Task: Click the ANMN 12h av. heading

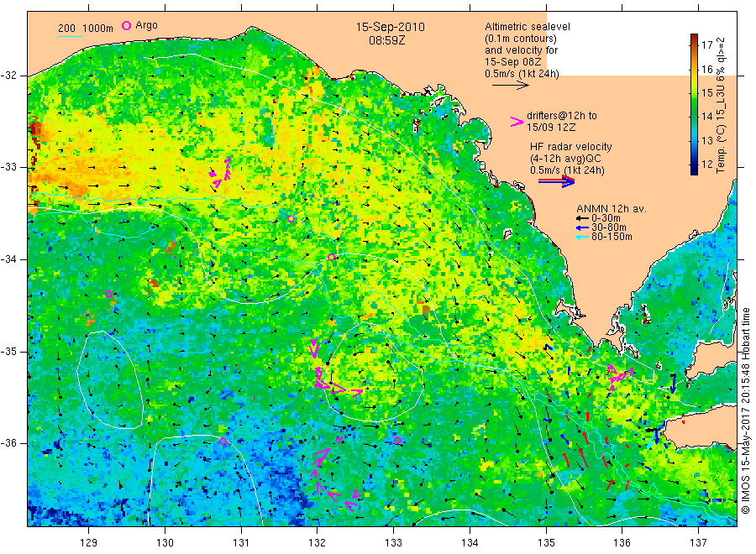Action: [612, 209]
